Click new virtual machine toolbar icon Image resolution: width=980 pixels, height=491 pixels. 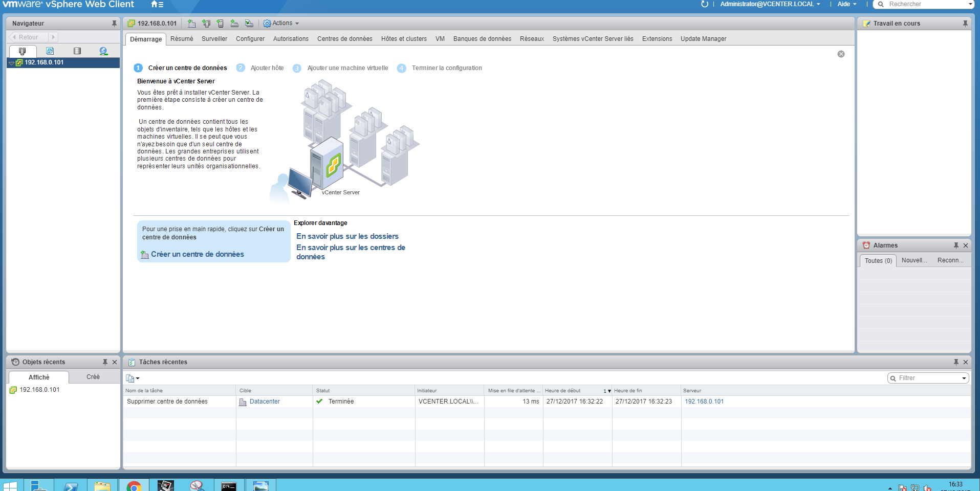point(220,24)
